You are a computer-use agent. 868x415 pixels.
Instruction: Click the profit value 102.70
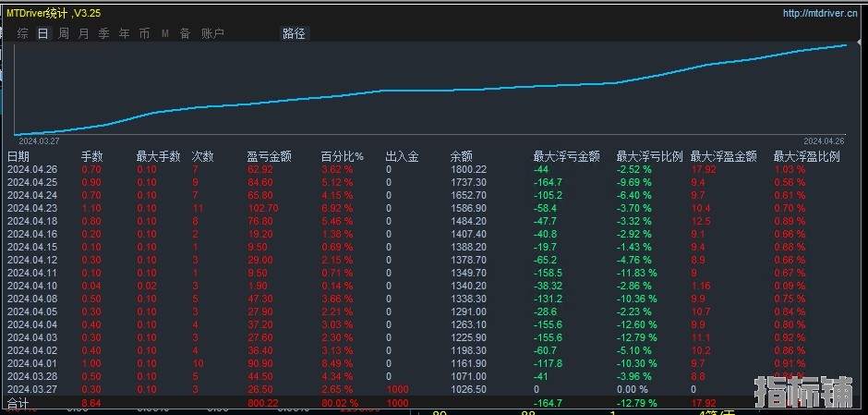[x=263, y=208]
